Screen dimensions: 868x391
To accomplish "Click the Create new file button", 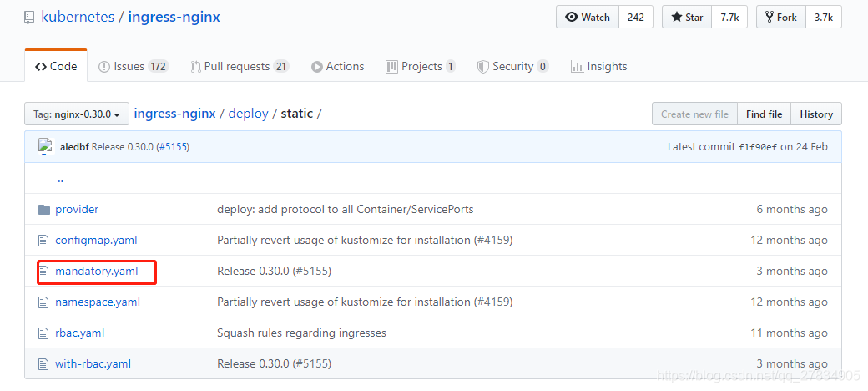I will click(694, 114).
